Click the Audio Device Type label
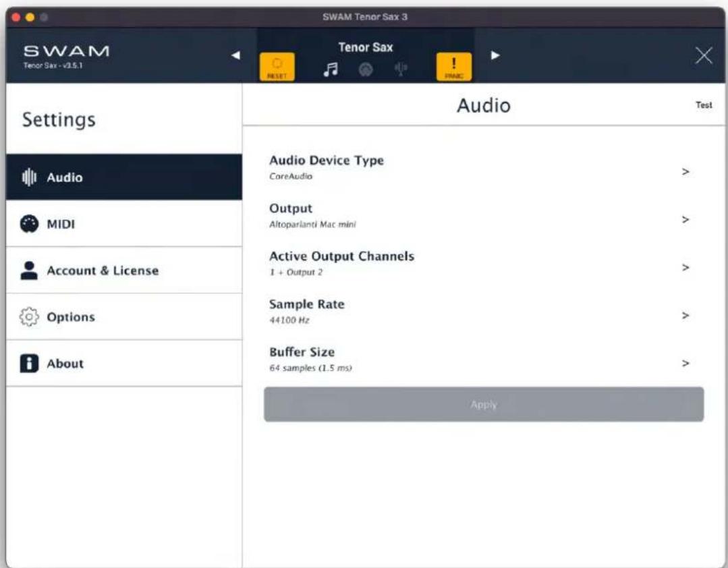This screenshot has width=728, height=568. pyautogui.click(x=327, y=161)
